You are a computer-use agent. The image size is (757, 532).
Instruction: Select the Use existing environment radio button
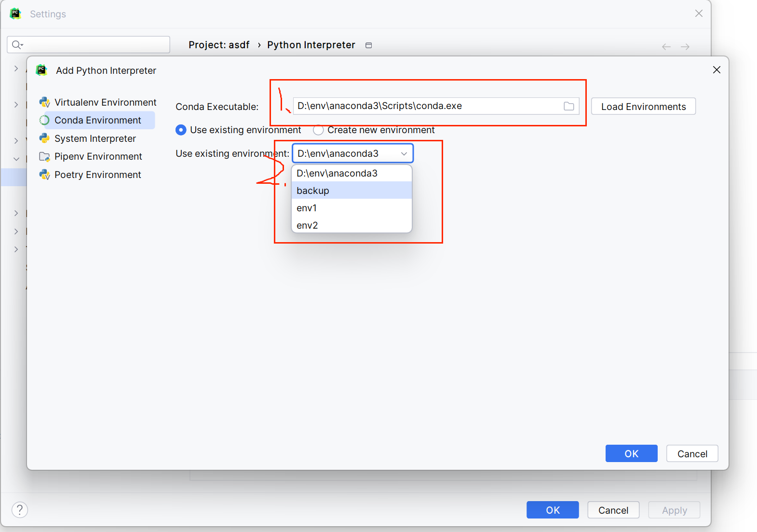181,130
